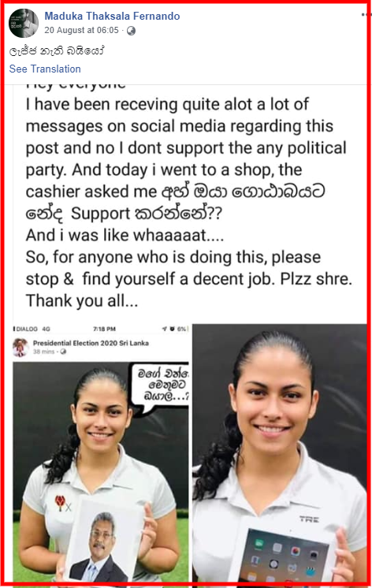372x588 pixels.
Task: Click the Presidential Election 2020 Sri Lanka page name
Action: [91, 343]
